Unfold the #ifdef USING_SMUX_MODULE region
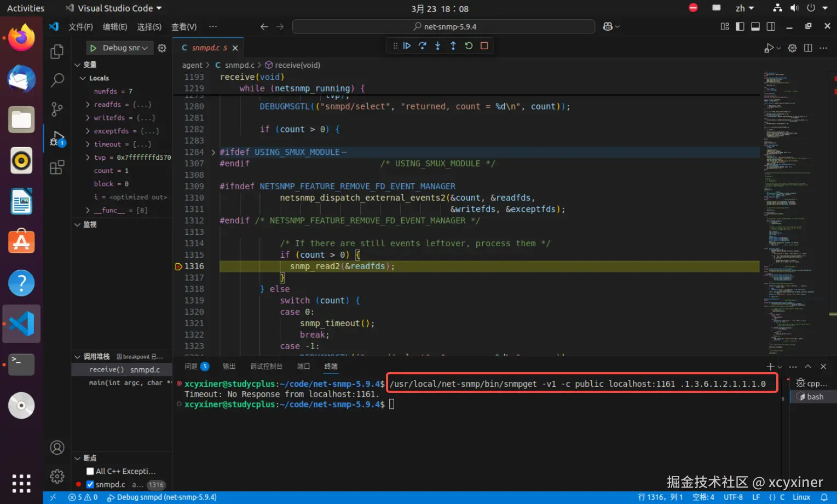This screenshot has width=837, height=504. click(213, 152)
